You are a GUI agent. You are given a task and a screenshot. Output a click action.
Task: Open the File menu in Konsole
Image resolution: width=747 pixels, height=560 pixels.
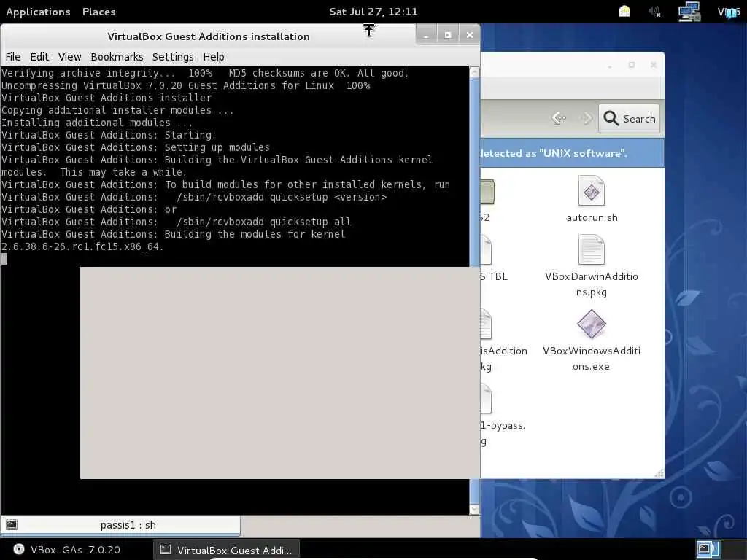(x=13, y=57)
